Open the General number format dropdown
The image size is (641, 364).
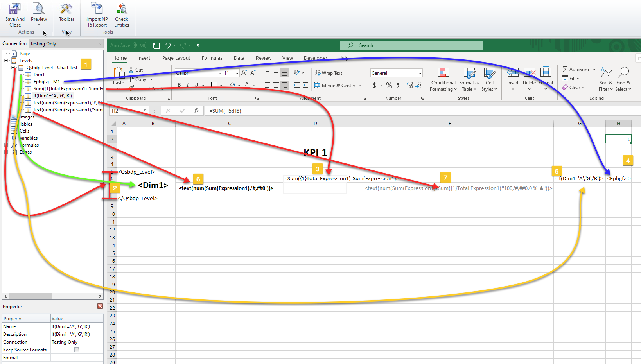420,73
